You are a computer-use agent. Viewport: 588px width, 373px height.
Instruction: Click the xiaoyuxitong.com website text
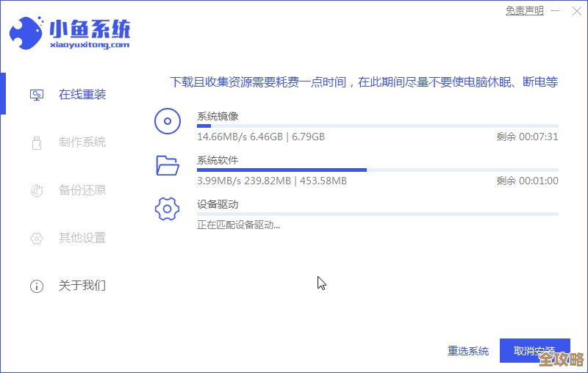pyautogui.click(x=90, y=45)
